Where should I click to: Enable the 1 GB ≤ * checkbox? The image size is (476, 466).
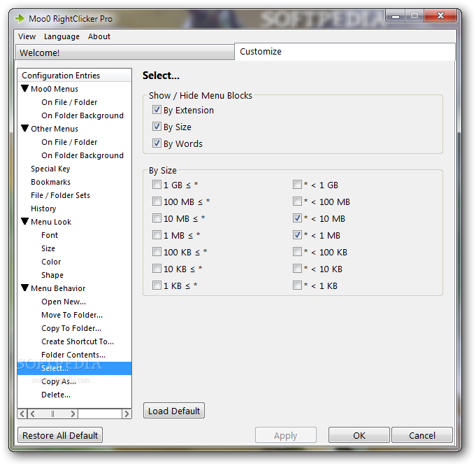pyautogui.click(x=157, y=185)
